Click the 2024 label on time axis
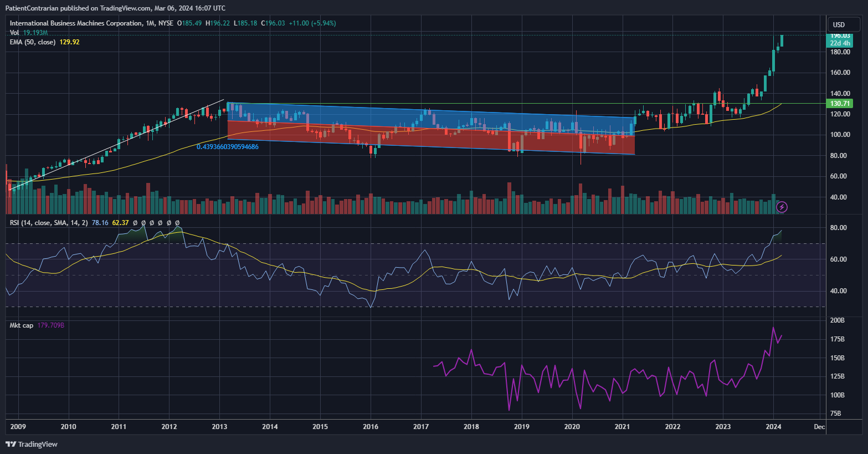The width and height of the screenshot is (868, 454). click(x=773, y=427)
